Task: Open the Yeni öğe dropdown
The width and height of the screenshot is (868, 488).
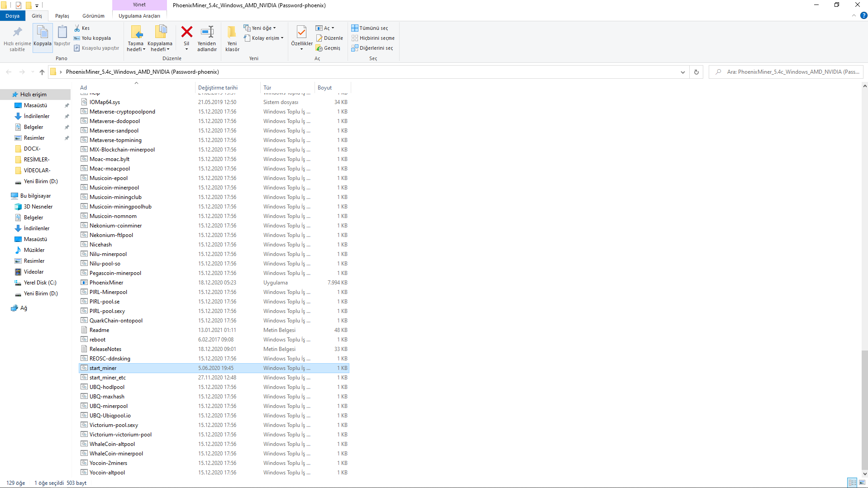Action: [260, 28]
